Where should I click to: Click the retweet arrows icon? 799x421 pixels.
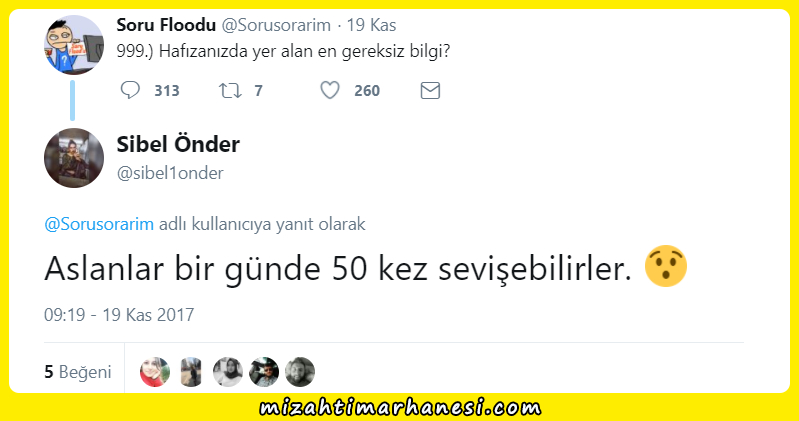point(230,91)
